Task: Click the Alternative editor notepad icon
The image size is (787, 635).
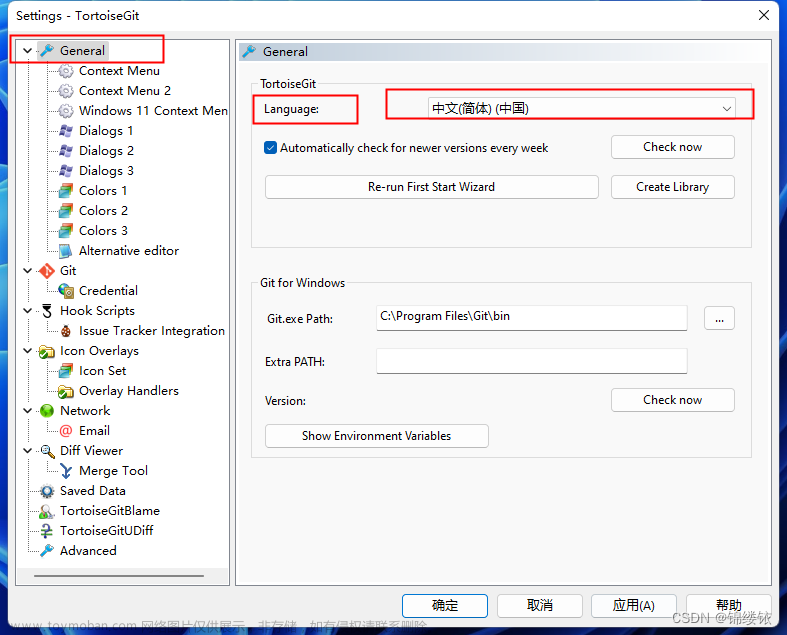Action: [66, 251]
